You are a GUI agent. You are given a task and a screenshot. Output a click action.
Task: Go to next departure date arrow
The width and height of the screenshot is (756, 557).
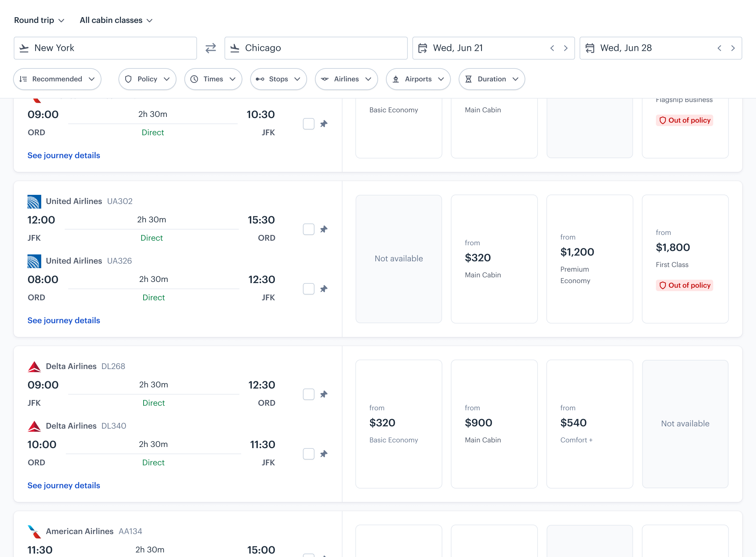[x=566, y=48]
